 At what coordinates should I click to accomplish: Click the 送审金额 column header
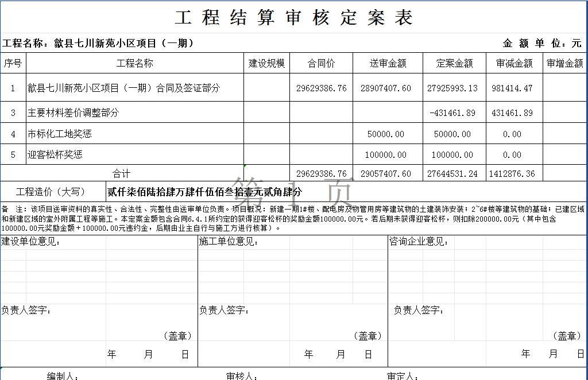(x=388, y=63)
